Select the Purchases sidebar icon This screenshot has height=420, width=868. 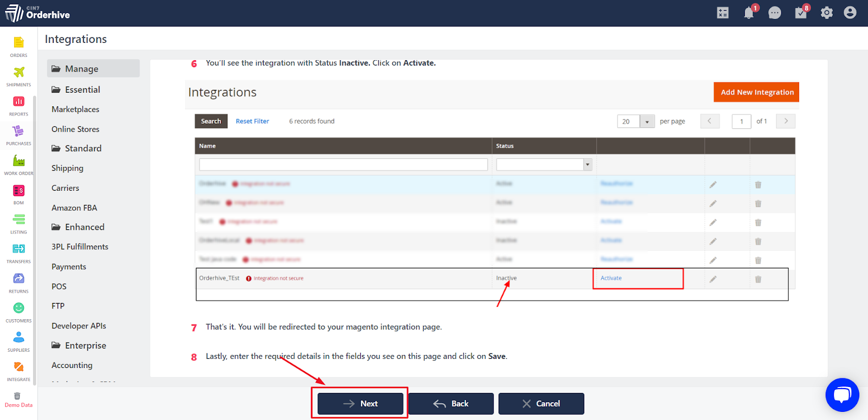(18, 131)
